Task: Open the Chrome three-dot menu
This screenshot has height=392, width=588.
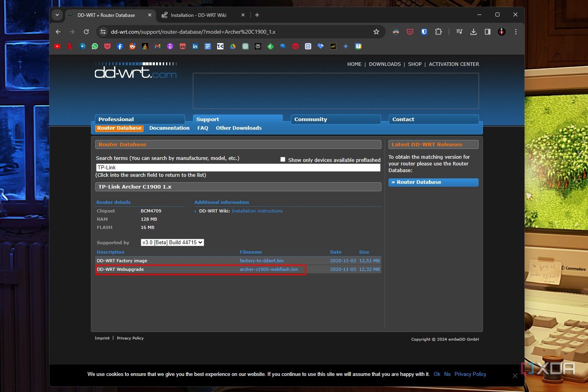Action: click(515, 32)
